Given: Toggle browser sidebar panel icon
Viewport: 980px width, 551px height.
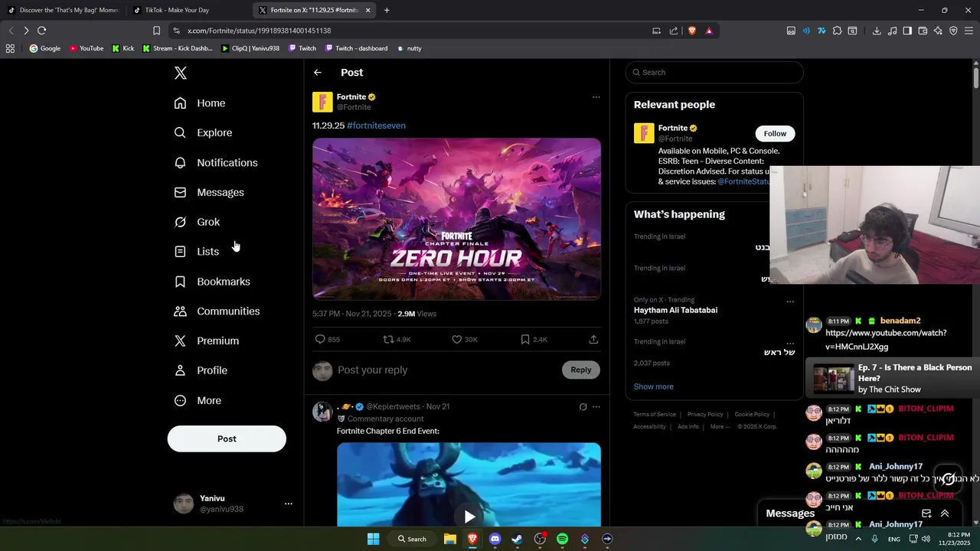Looking at the screenshot, I should coord(907,31).
